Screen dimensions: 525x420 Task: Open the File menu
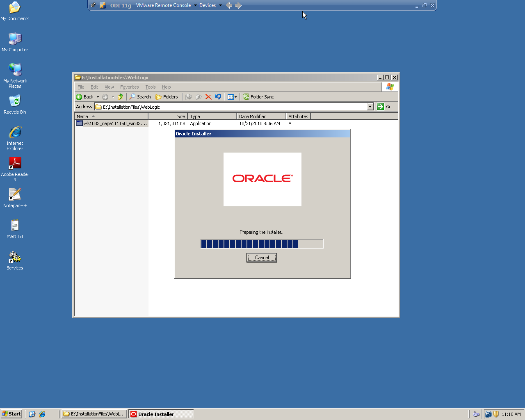[81, 87]
